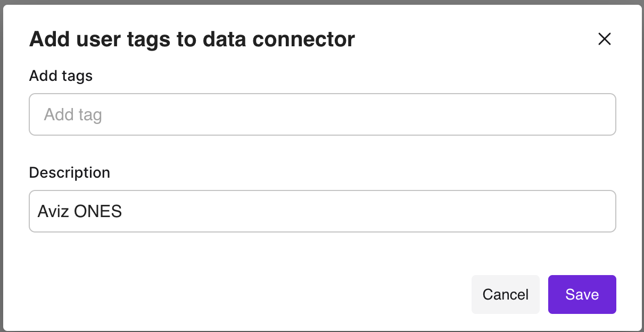Click the "Add tag" placeholder text
This screenshot has height=332, width=644.
[x=73, y=115]
